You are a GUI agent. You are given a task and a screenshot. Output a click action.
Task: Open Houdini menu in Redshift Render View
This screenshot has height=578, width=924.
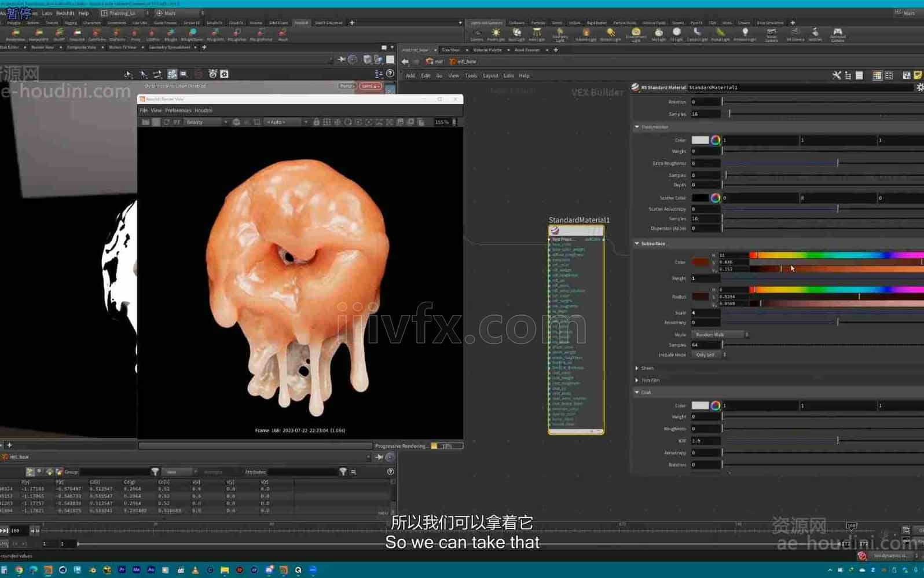click(x=203, y=110)
